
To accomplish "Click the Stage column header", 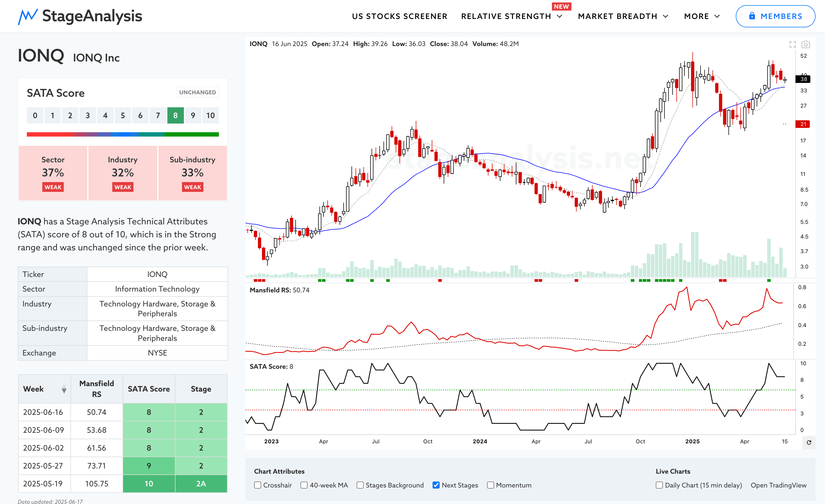I will [x=201, y=389].
